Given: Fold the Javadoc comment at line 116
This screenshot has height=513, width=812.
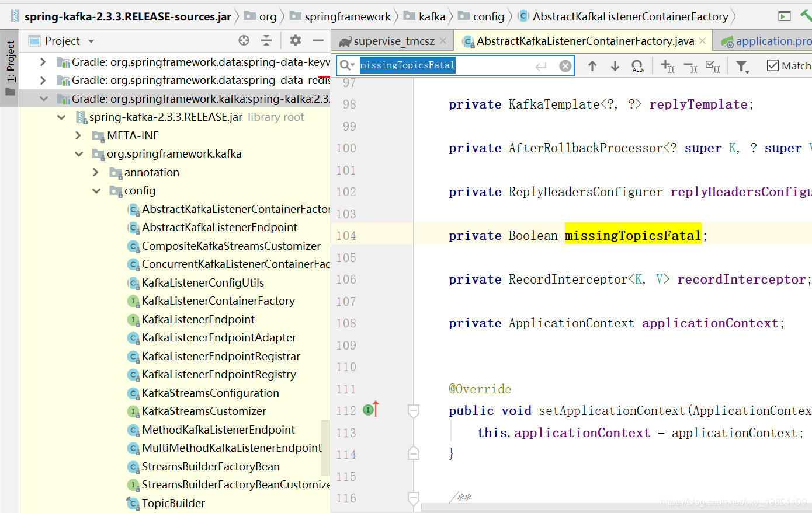Looking at the screenshot, I should [414, 498].
